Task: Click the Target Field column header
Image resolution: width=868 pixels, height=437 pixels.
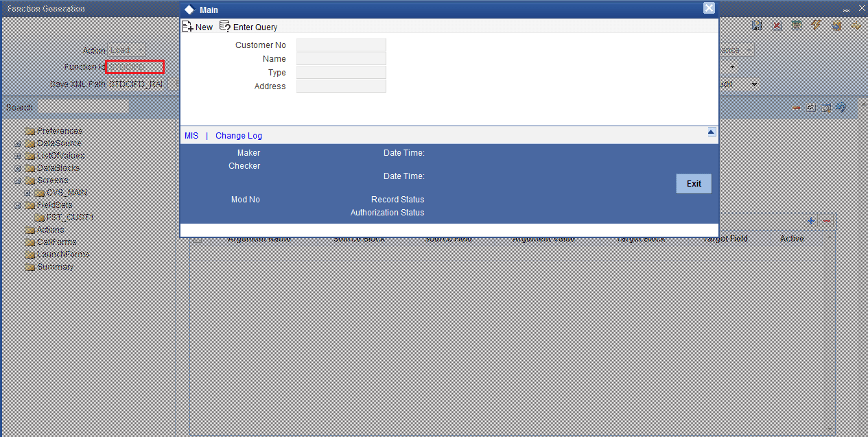Action: click(725, 239)
